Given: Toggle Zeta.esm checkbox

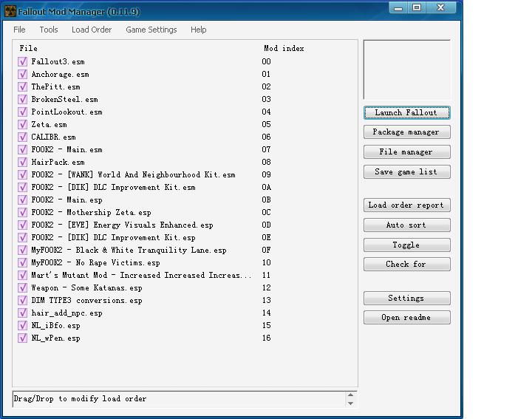Looking at the screenshot, I should pyautogui.click(x=22, y=124).
